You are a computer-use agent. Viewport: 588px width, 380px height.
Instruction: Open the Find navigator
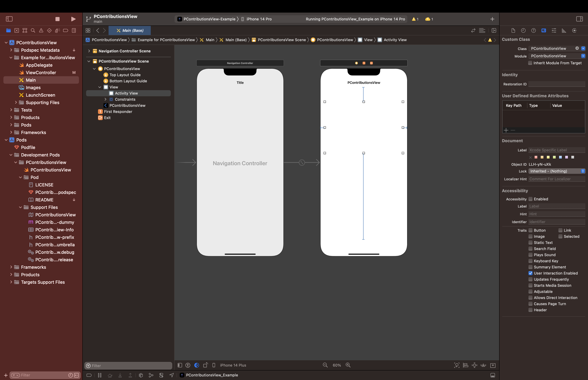(33, 31)
